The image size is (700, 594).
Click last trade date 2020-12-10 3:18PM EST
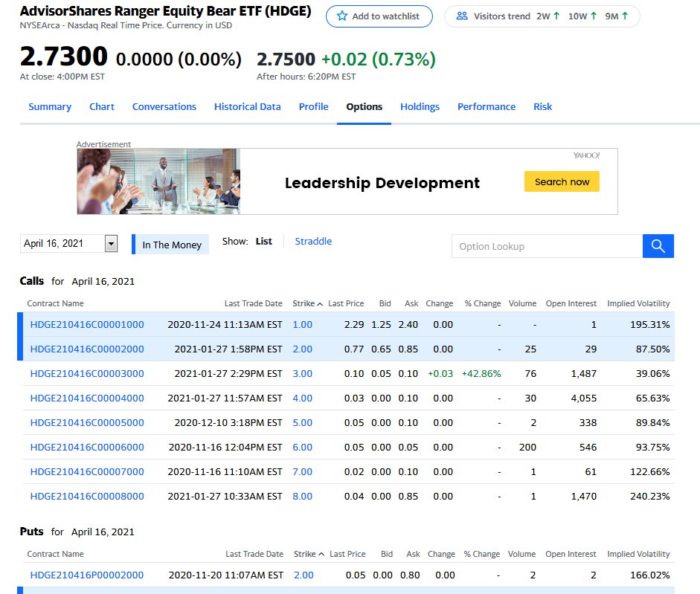[228, 422]
